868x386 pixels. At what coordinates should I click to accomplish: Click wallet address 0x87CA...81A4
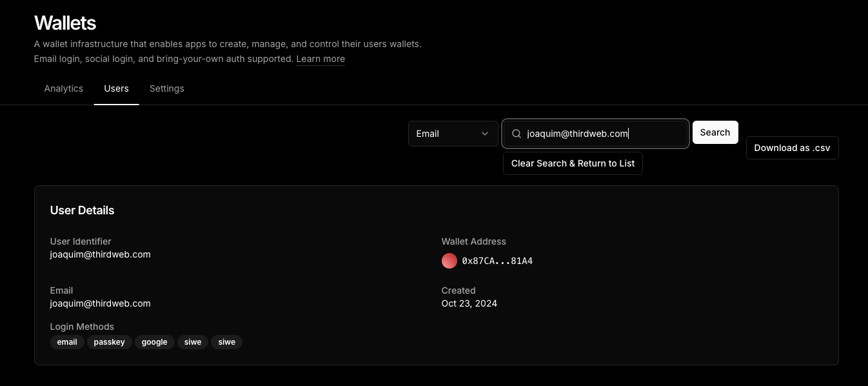click(x=497, y=261)
